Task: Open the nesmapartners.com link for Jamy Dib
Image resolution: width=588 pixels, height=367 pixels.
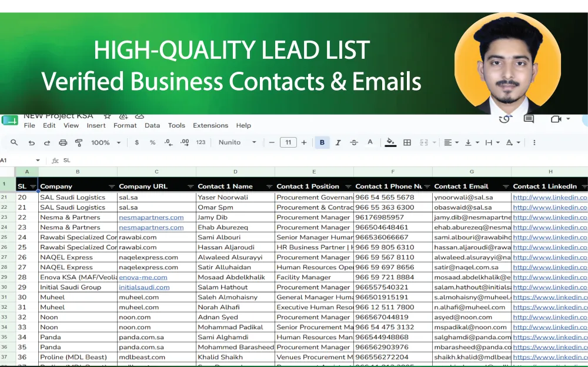Action: pyautogui.click(x=151, y=217)
